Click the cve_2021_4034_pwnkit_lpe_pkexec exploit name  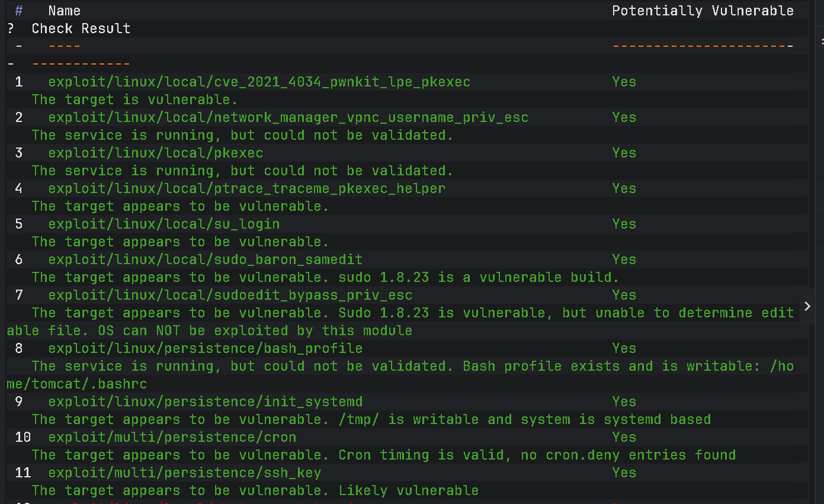259,82
